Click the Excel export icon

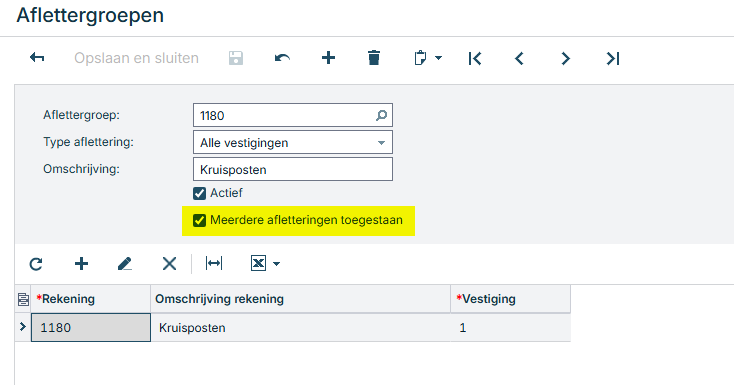tap(258, 263)
